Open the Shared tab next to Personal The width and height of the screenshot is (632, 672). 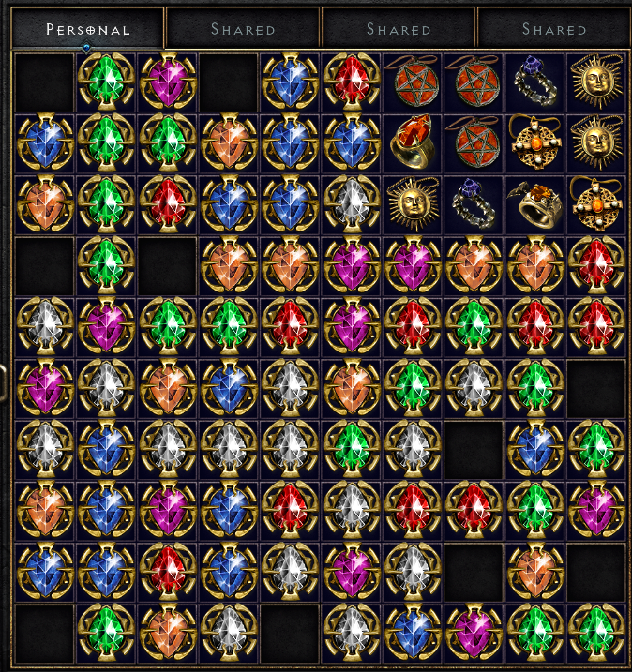[243, 29]
